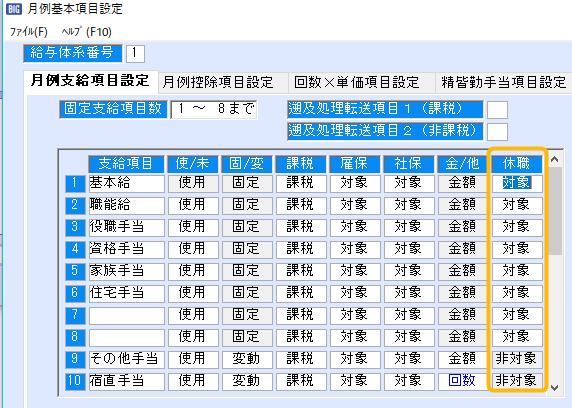Click the 課税 cell for 住宅手当 row
Screen dimensions: 572x408
[x=301, y=293]
